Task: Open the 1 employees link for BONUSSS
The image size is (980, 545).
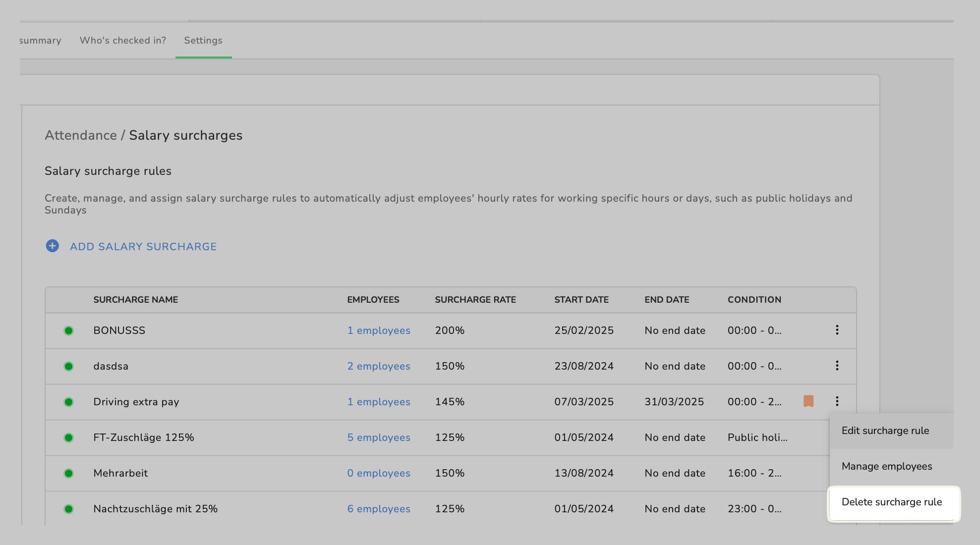Action: pos(378,330)
